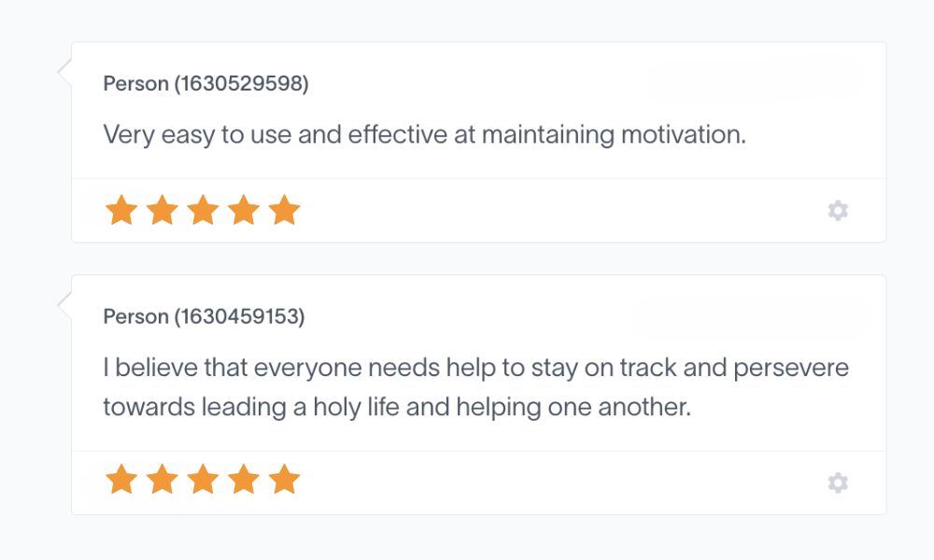
Task: Click the first star of the top review
Action: [120, 209]
